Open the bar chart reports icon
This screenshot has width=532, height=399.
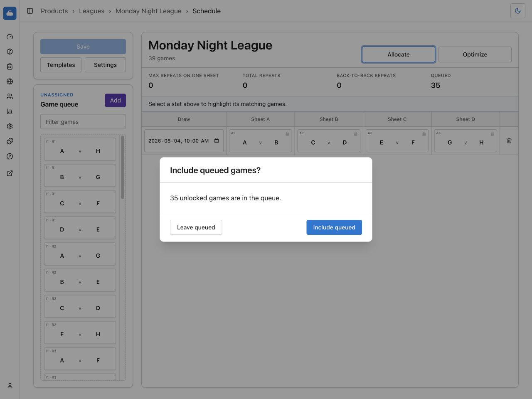coord(10,111)
